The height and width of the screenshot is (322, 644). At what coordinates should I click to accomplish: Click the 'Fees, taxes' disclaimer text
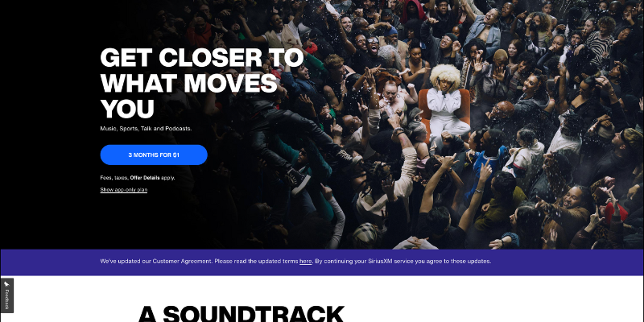(114, 178)
